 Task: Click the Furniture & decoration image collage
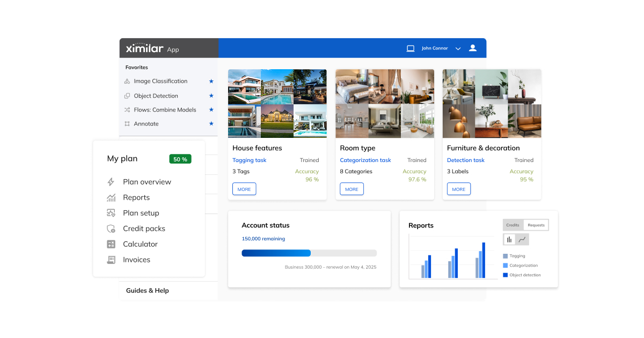tap(492, 104)
